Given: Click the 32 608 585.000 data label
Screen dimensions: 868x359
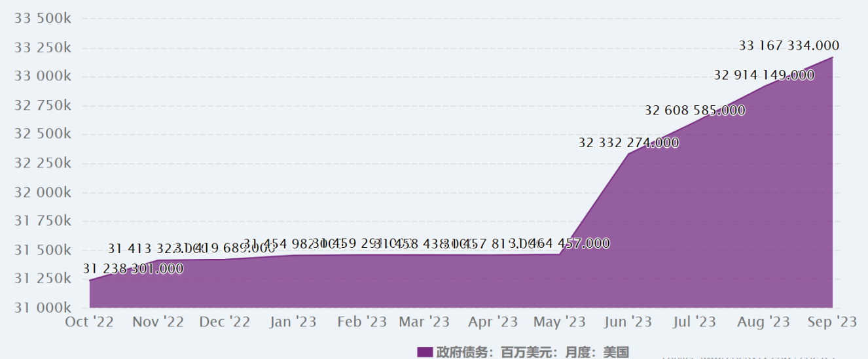Looking at the screenshot, I should [695, 111].
